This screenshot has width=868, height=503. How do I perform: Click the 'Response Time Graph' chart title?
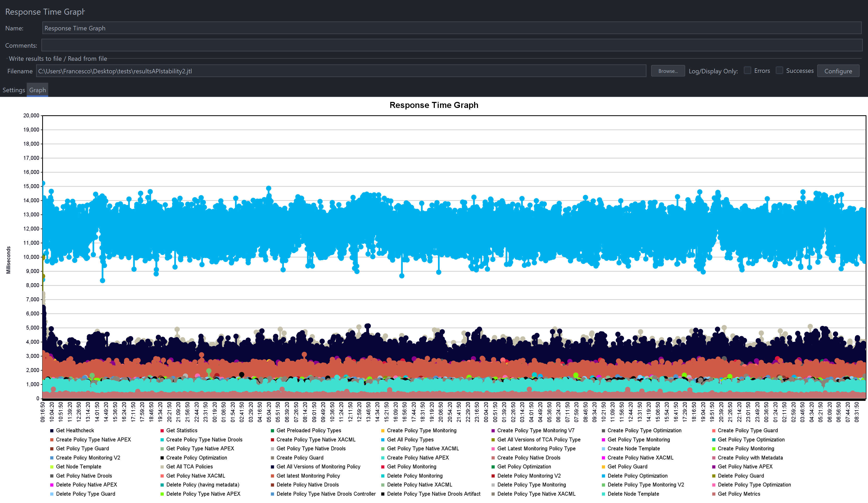click(x=434, y=105)
